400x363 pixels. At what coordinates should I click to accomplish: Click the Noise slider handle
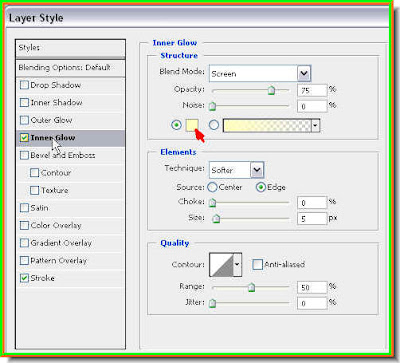tap(212, 106)
